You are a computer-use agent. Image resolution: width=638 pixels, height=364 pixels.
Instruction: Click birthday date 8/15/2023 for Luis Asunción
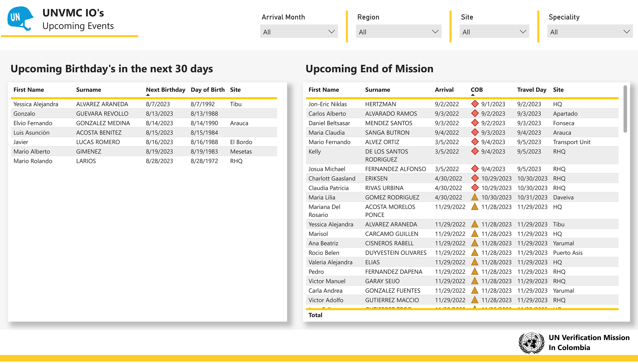click(159, 133)
